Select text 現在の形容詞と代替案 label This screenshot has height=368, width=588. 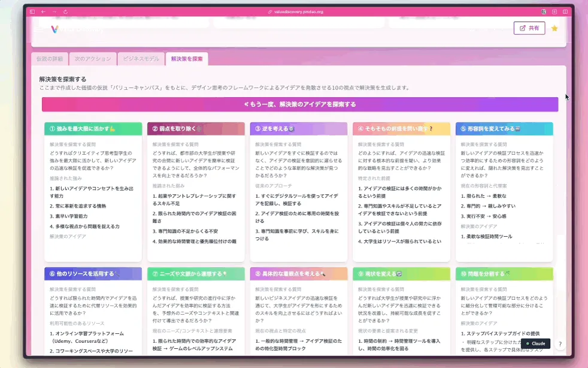(x=484, y=186)
